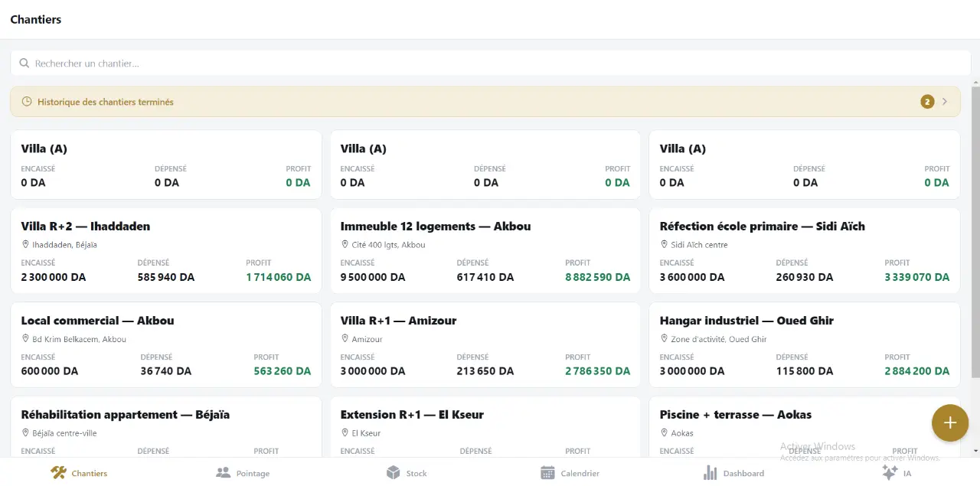Open the Calendrier calendar icon
980x486 pixels.
(547, 472)
